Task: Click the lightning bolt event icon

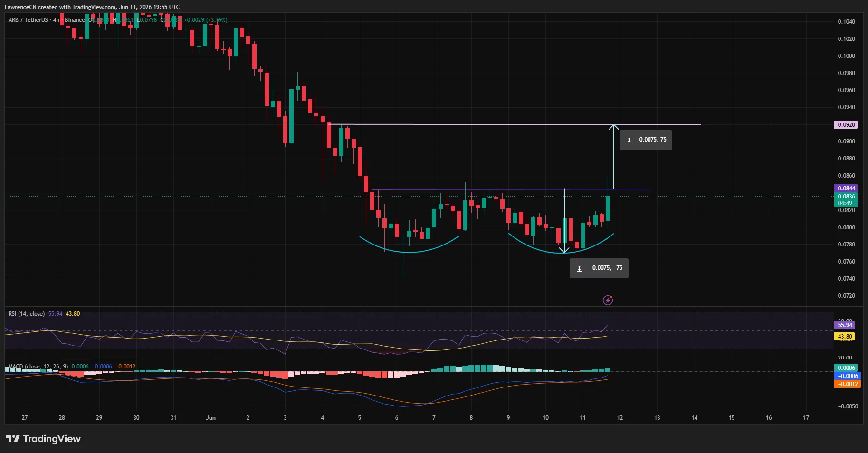Action: tap(608, 300)
